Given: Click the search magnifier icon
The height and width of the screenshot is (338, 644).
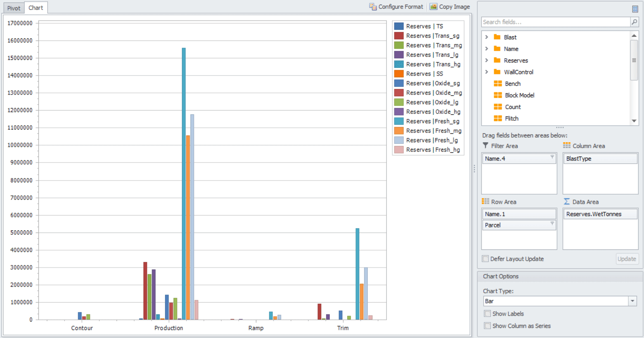Looking at the screenshot, I should 634,22.
